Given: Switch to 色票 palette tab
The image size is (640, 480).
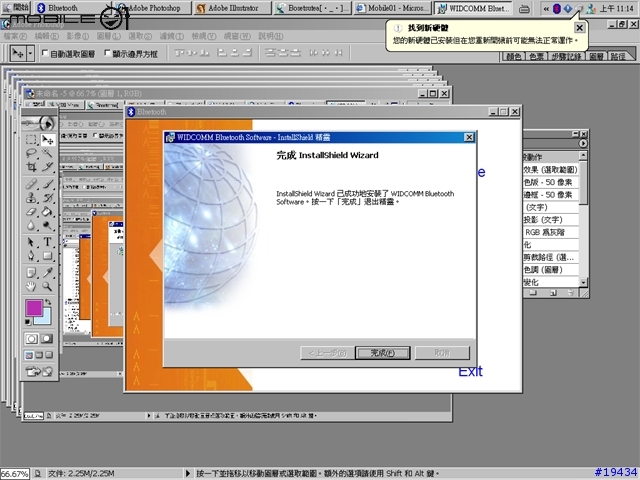Looking at the screenshot, I should 536,56.
